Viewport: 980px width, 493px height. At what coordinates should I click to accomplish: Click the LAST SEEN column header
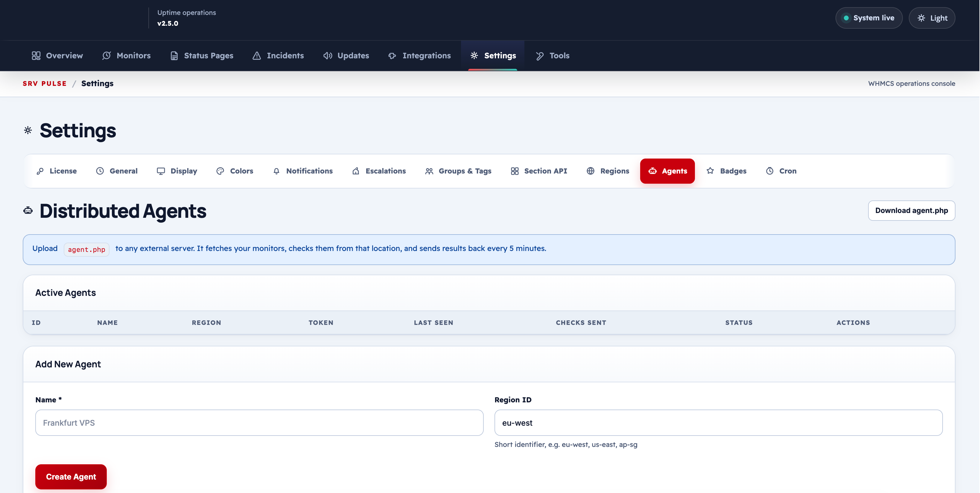click(433, 322)
